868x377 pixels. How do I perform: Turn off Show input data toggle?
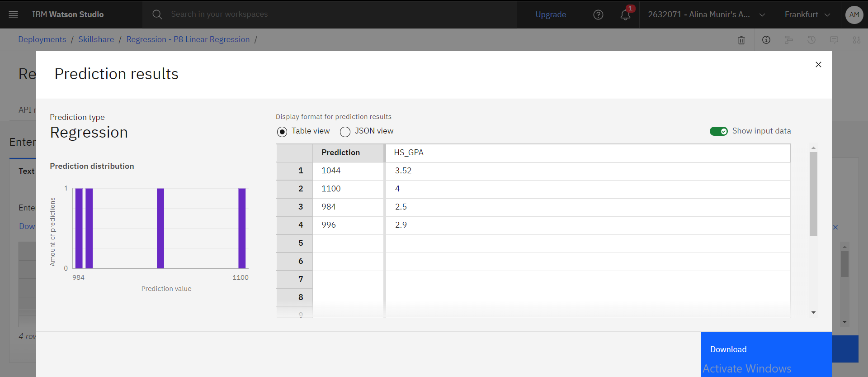click(718, 131)
